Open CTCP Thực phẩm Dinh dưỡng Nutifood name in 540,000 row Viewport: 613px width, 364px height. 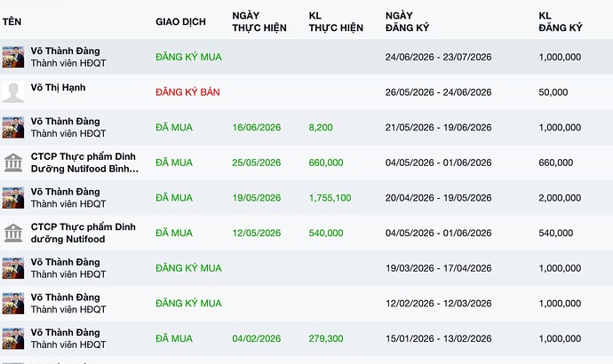coord(83,233)
